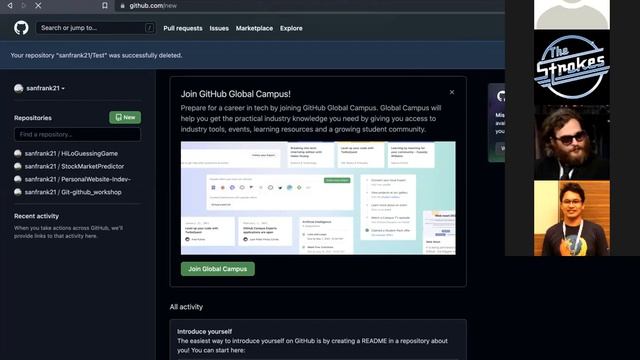Select the Repositories sidebar heading
This screenshot has width=640, height=360.
[33, 118]
